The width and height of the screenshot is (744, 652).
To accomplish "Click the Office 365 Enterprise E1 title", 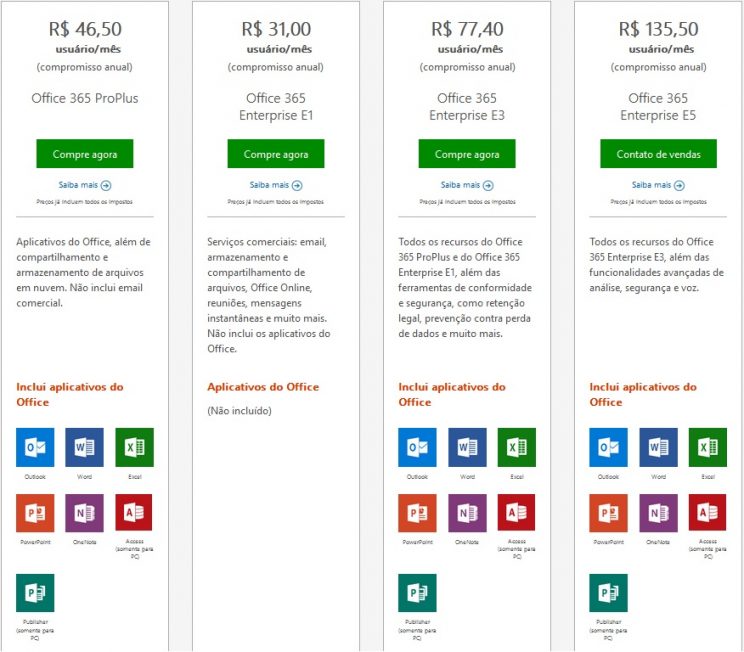I will 276,107.
